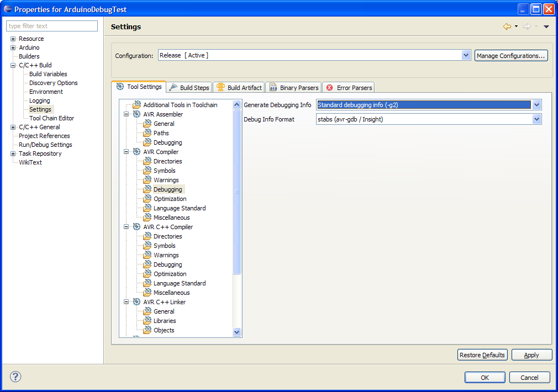
Task: Expand the Resource tree node
Action: coord(13,39)
